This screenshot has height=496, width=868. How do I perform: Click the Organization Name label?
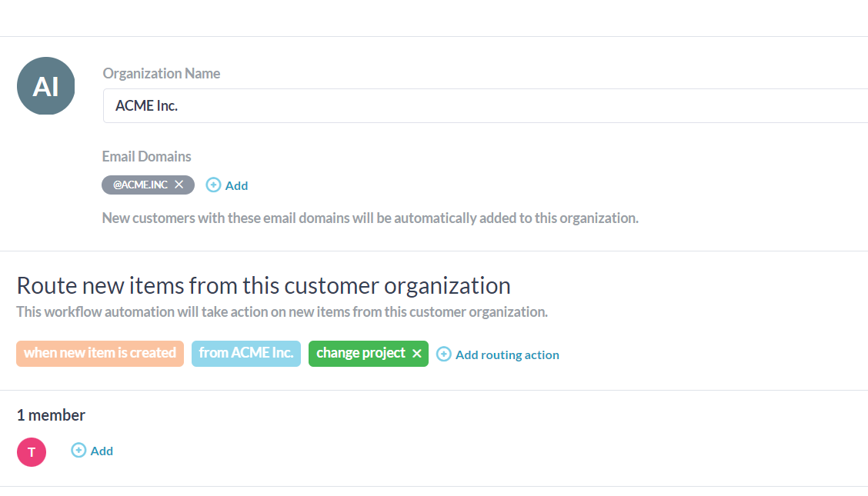click(162, 74)
